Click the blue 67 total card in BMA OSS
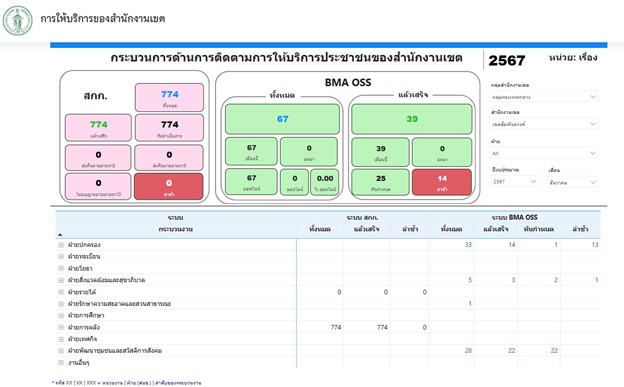Viewport: 624px width, 387px height. click(283, 119)
